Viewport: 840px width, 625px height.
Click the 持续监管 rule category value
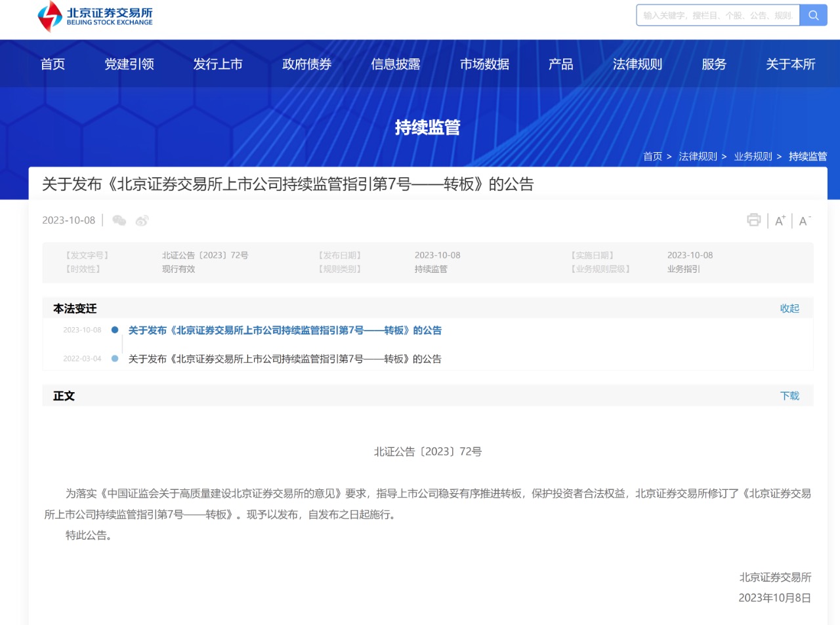[431, 269]
